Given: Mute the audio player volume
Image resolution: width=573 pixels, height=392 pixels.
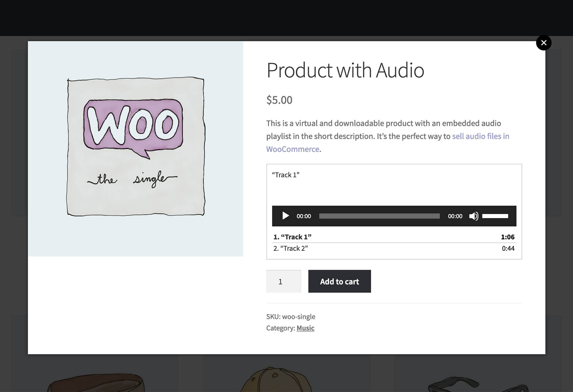Looking at the screenshot, I should click(473, 216).
